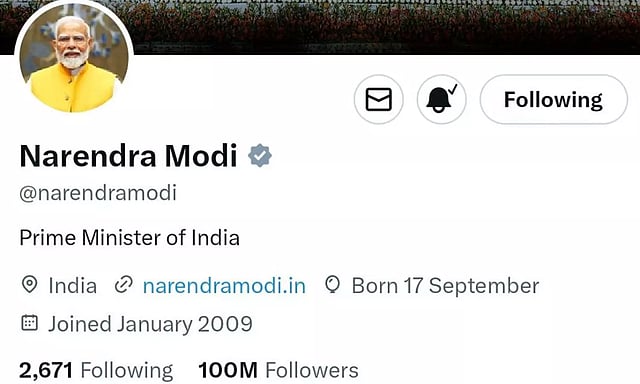The height and width of the screenshot is (384, 640).
Task: Click the 100M follower count number
Action: point(228,371)
